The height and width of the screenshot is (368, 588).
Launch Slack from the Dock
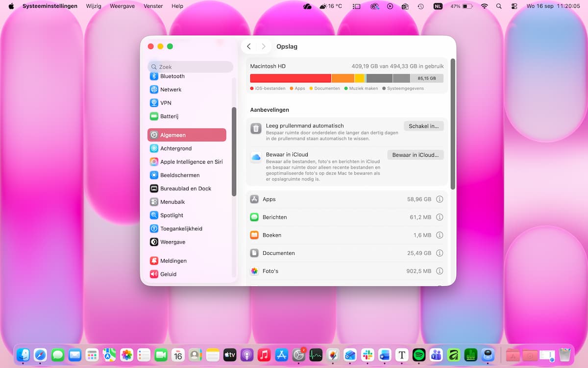click(x=367, y=355)
